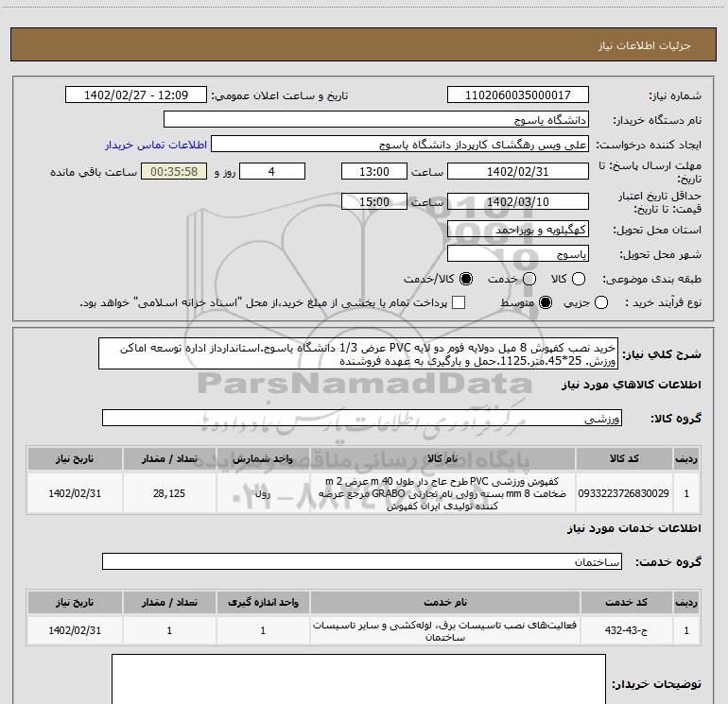Click the goods group field ورزشی
Image resolution: width=728 pixels, height=704 pixels.
pos(362,418)
